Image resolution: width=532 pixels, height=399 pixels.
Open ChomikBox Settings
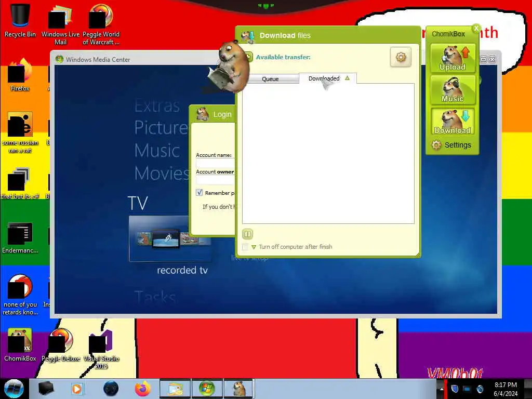[x=451, y=145]
